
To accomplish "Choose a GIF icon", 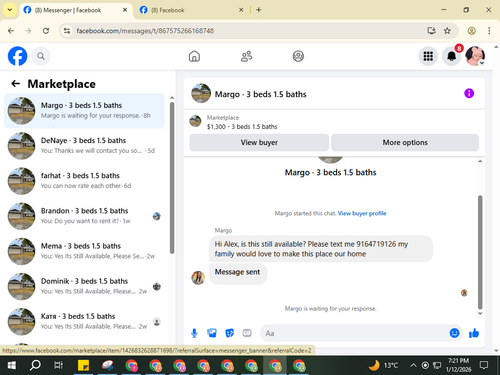I will 247,333.
